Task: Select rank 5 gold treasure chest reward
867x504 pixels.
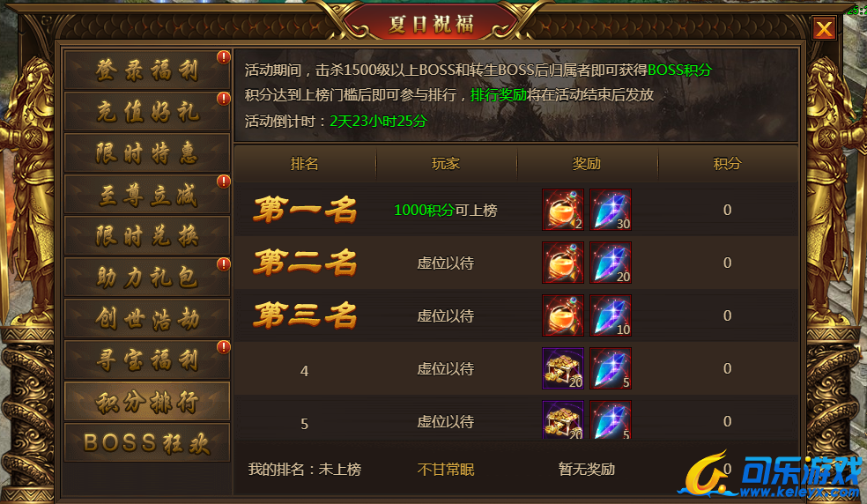Action: coord(563,420)
